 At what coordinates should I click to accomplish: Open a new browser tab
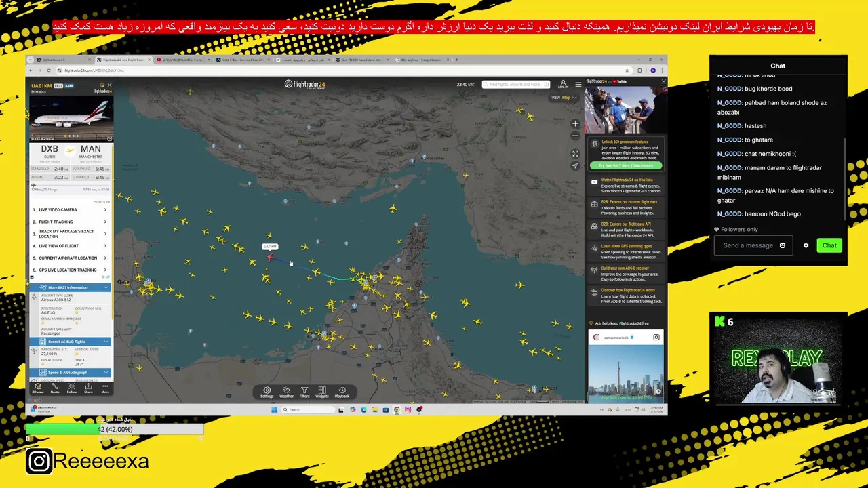(456, 60)
